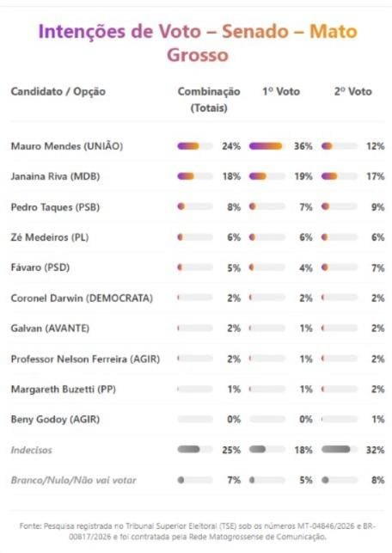This screenshot has width=392, height=553.
Task: Click the Fonte footnote about TSE registration
Action: [198, 531]
